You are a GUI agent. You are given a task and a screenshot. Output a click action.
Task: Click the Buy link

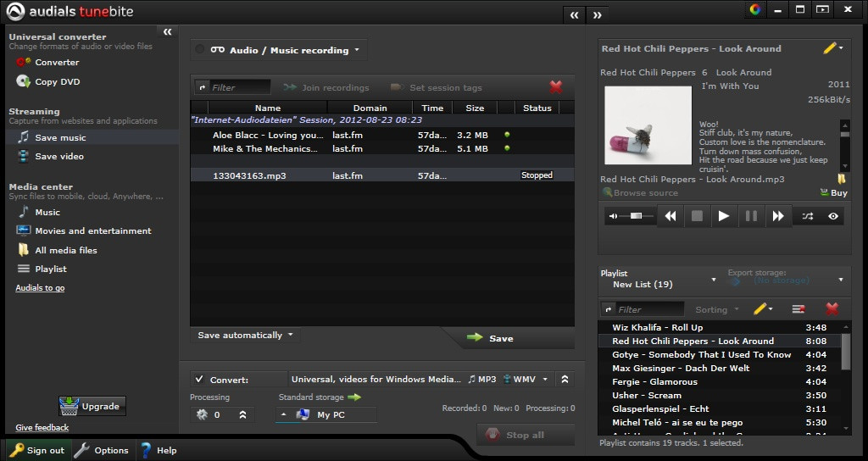(834, 192)
